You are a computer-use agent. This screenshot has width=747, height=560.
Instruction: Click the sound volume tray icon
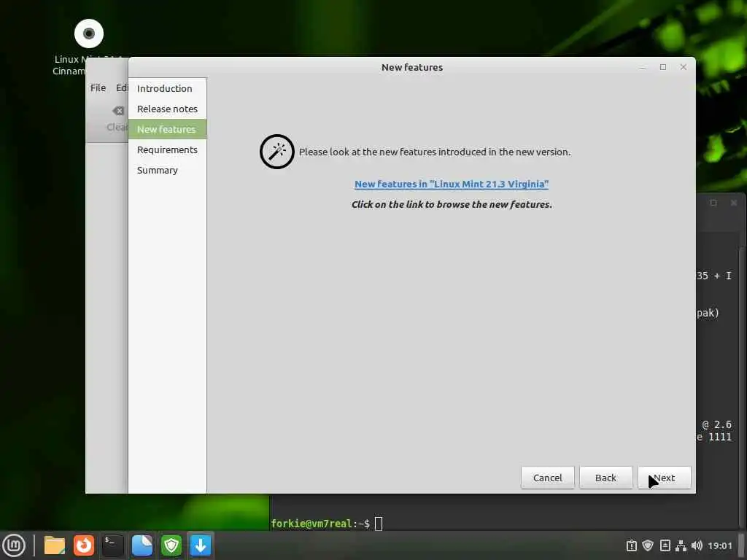click(697, 545)
